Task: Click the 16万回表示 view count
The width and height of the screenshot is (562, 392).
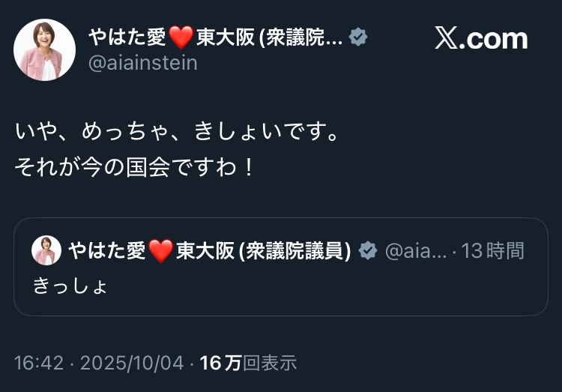Action: click(x=249, y=364)
